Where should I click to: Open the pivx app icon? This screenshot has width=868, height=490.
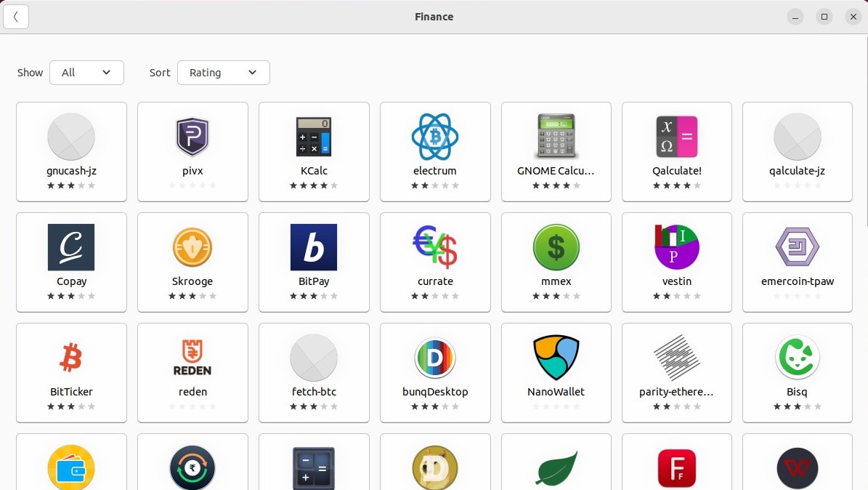click(x=192, y=137)
